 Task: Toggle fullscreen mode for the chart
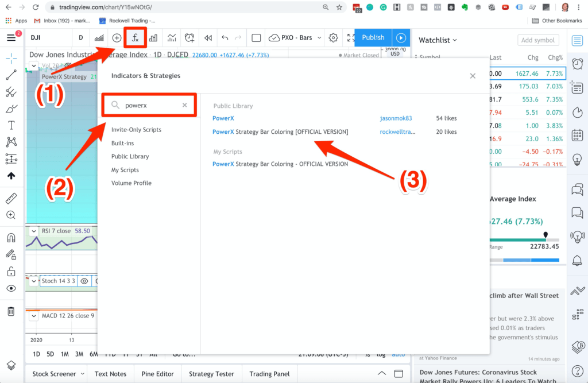pos(351,38)
